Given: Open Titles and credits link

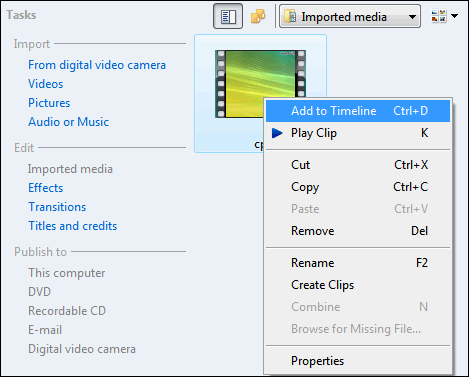Looking at the screenshot, I should (x=73, y=226).
